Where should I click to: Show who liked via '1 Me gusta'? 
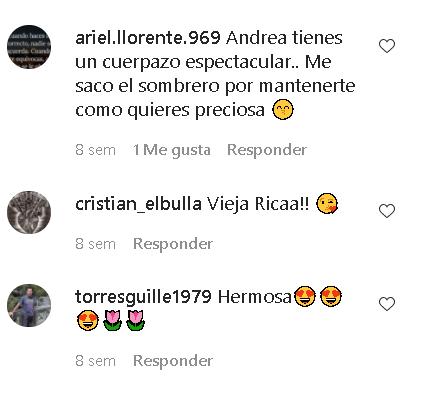[x=172, y=150]
